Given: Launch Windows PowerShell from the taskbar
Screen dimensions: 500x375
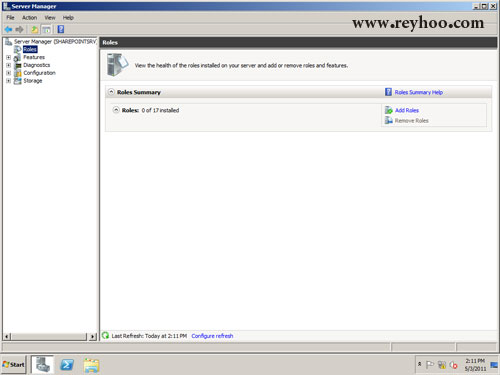Looking at the screenshot, I should point(67,365).
